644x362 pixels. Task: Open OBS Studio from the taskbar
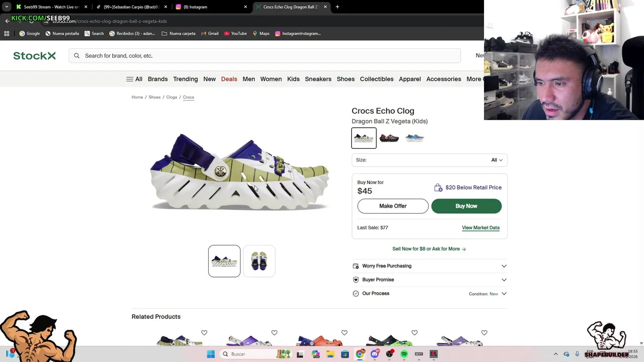[x=389, y=354]
